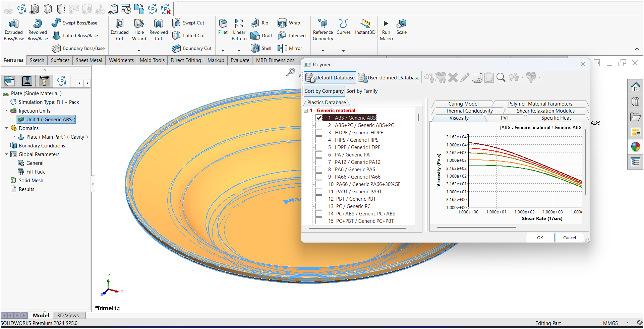The width and height of the screenshot is (644, 329).
Task: Open the Evaluate tab
Action: pos(240,60)
